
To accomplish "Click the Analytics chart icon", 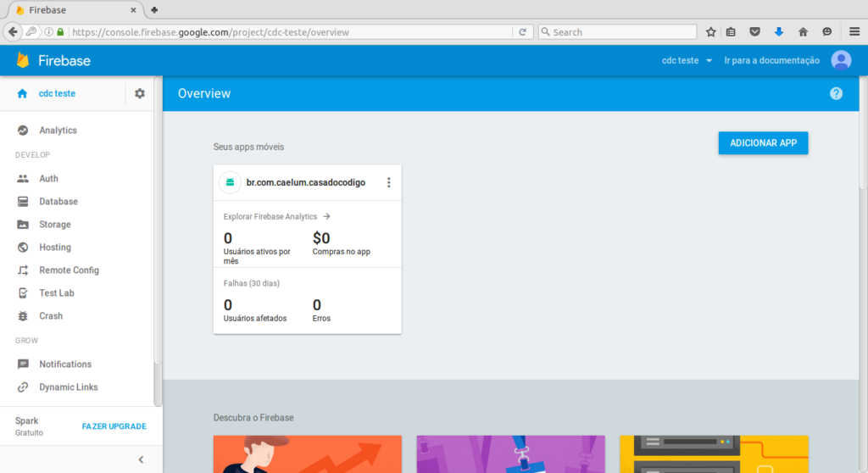I will tap(23, 131).
